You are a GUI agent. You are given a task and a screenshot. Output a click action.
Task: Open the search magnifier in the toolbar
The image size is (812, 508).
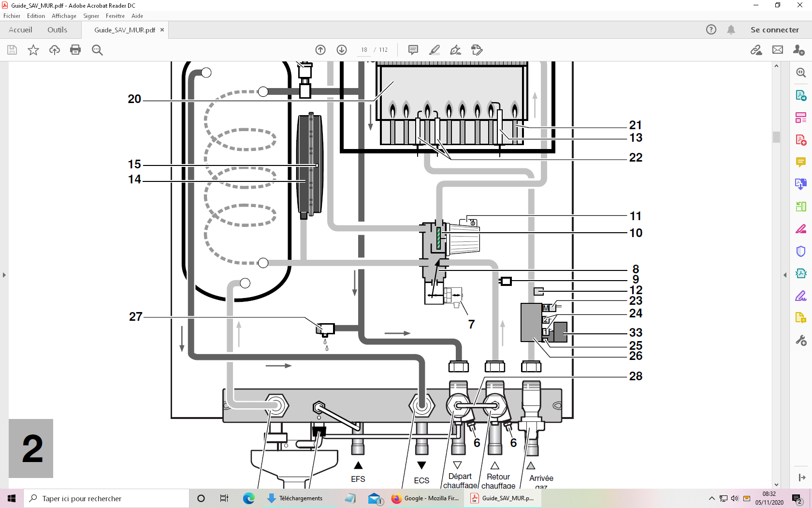97,50
